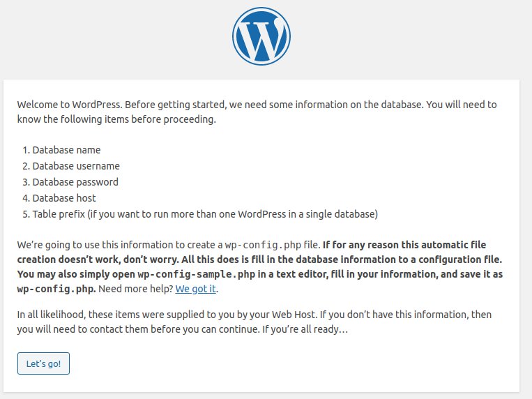The width and height of the screenshot is (532, 399).
Task: Click "If you're all ready…" text
Action: [305, 329]
